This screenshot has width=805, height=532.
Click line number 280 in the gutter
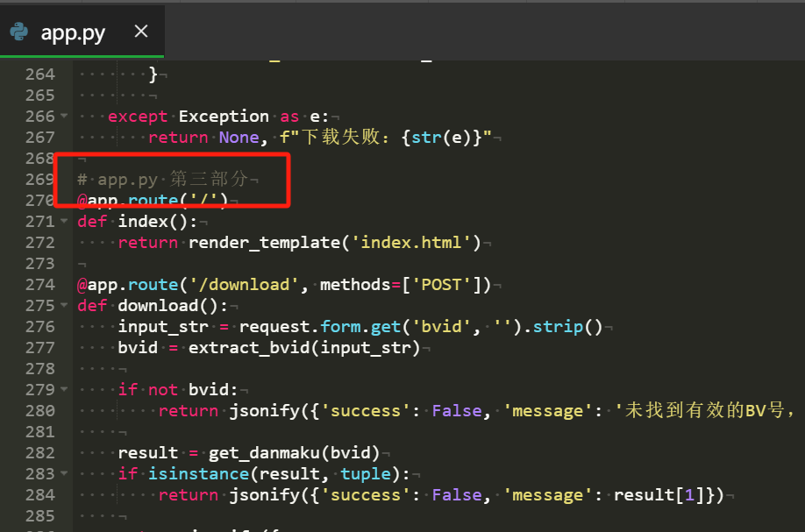click(39, 411)
